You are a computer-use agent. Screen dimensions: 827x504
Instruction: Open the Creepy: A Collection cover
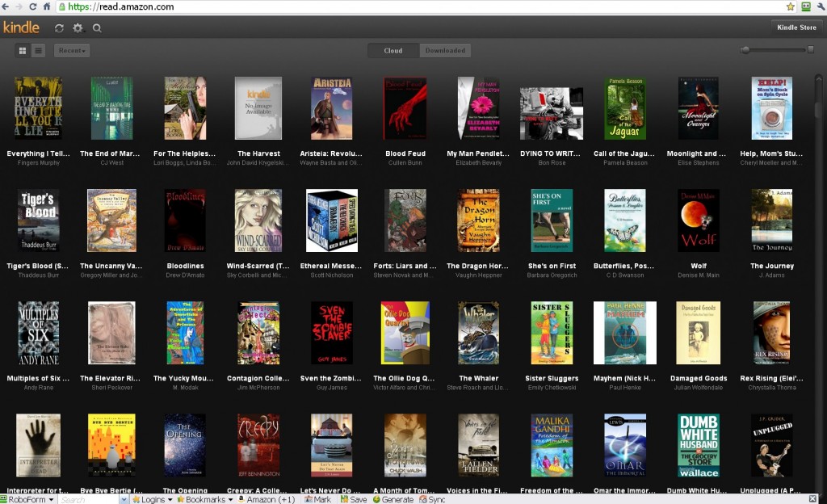pyautogui.click(x=258, y=445)
